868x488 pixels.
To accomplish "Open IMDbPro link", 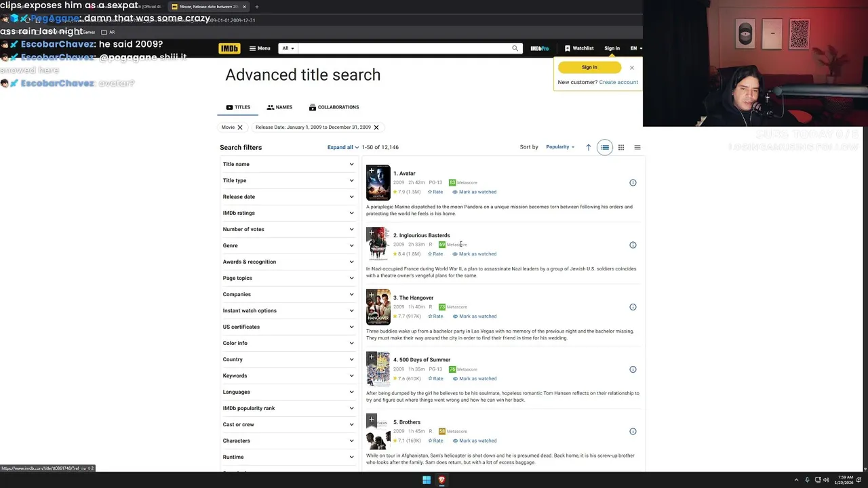I will click(x=540, y=48).
